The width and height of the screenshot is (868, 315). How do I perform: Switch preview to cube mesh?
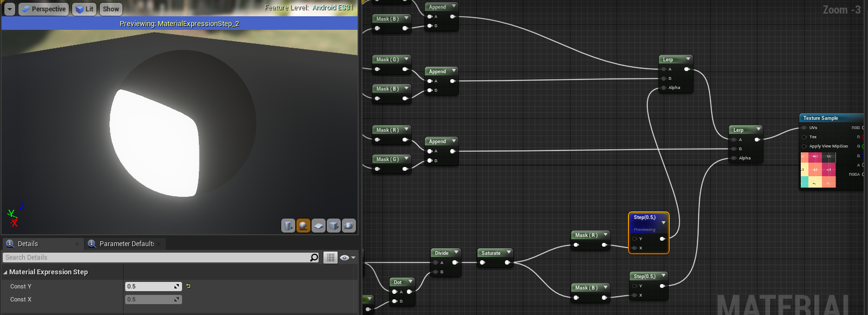click(x=334, y=226)
